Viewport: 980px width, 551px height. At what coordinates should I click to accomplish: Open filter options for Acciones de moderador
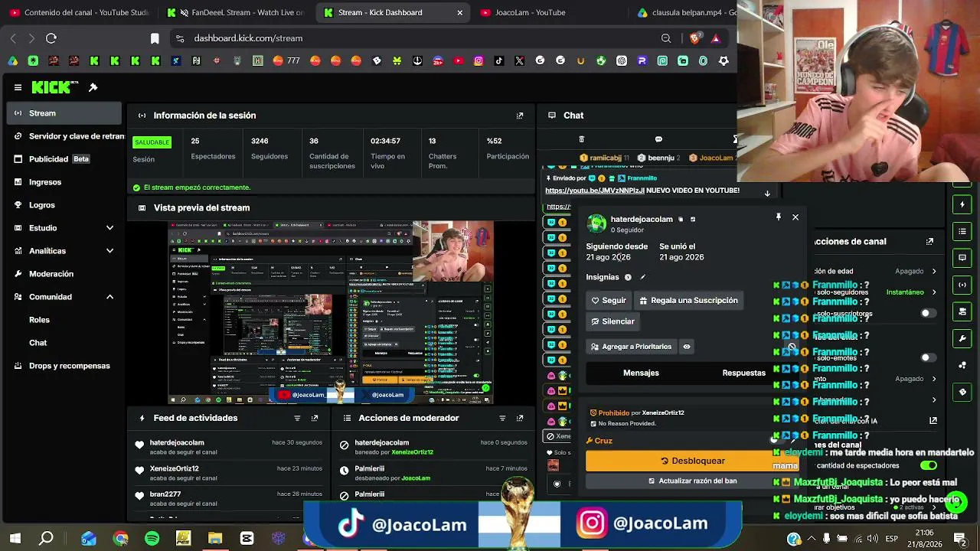pyautogui.click(x=502, y=418)
